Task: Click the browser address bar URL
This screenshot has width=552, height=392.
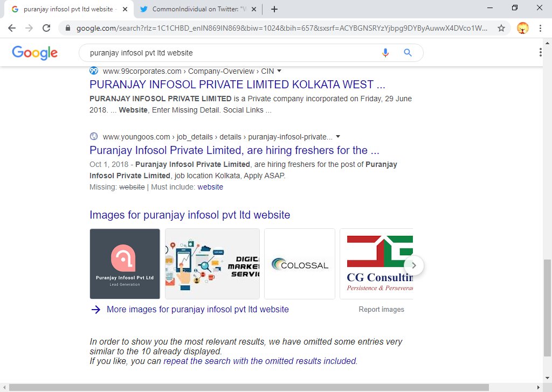Action: tap(281, 28)
